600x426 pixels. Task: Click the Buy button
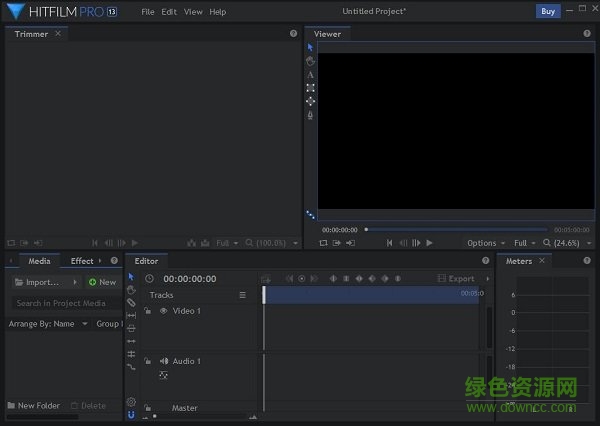548,12
